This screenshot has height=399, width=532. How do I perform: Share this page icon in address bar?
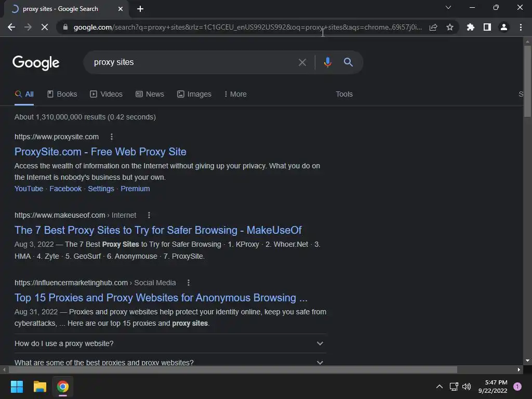[x=433, y=27]
